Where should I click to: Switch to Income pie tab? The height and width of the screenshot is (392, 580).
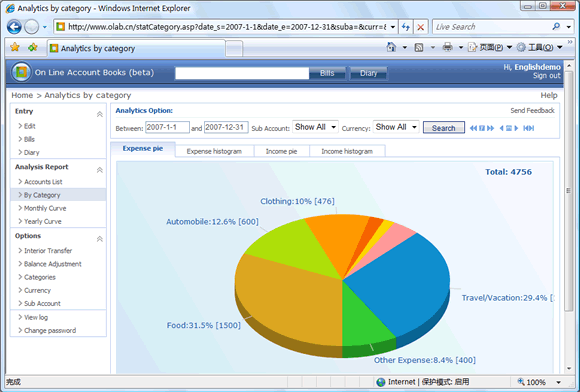click(281, 151)
